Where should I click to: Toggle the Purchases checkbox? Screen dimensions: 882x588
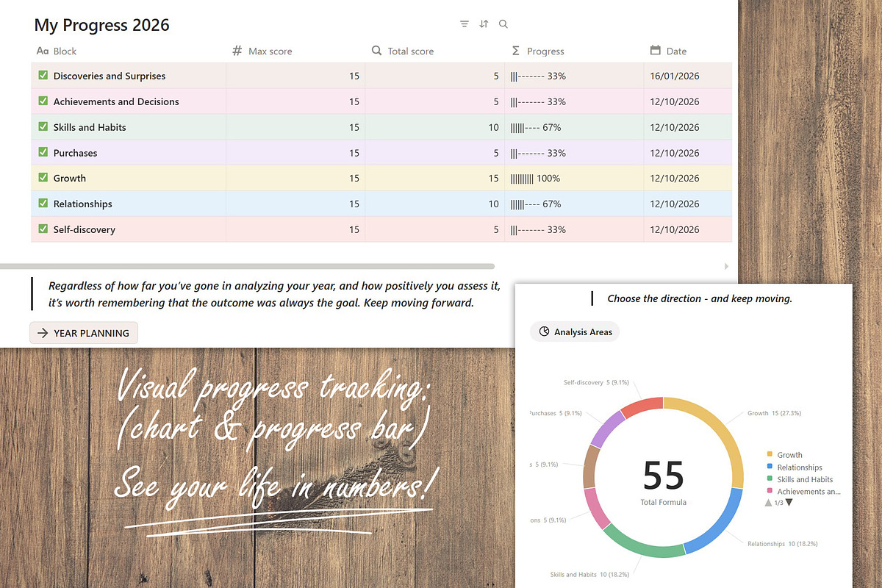pos(43,153)
